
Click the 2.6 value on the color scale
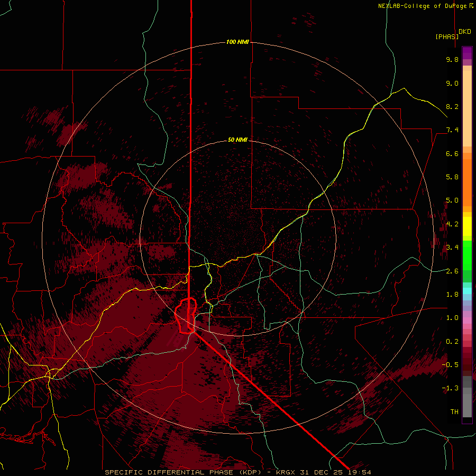452,271
